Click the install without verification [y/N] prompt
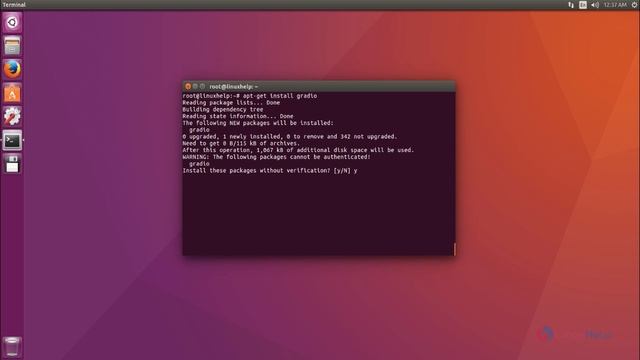640x360 pixels. point(270,171)
